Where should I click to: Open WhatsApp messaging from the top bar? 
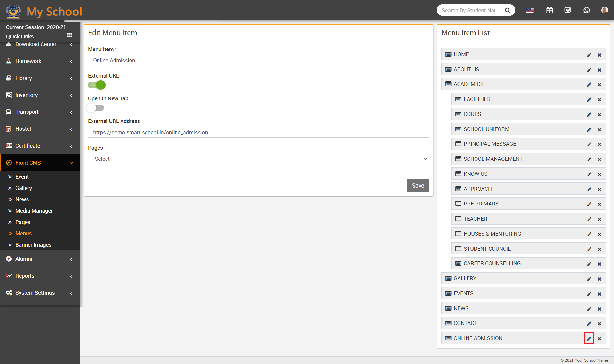(x=586, y=10)
